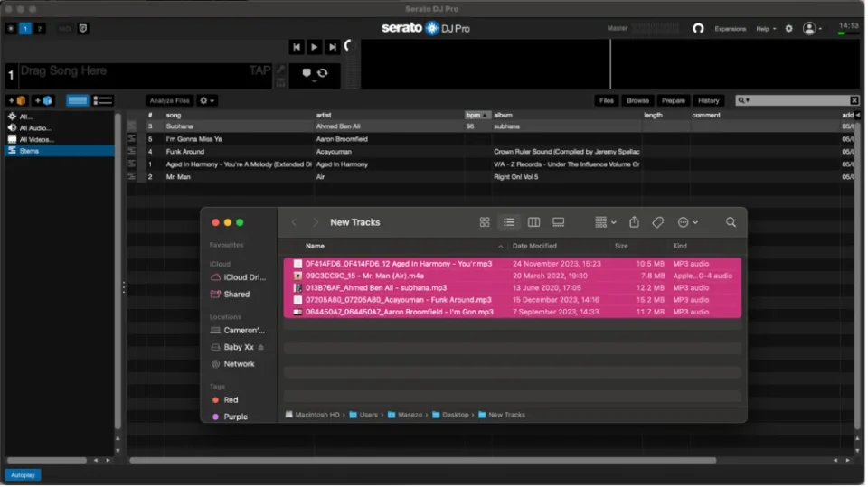Clear the library search with X button
This screenshot has width=868, height=487.
click(856, 100)
